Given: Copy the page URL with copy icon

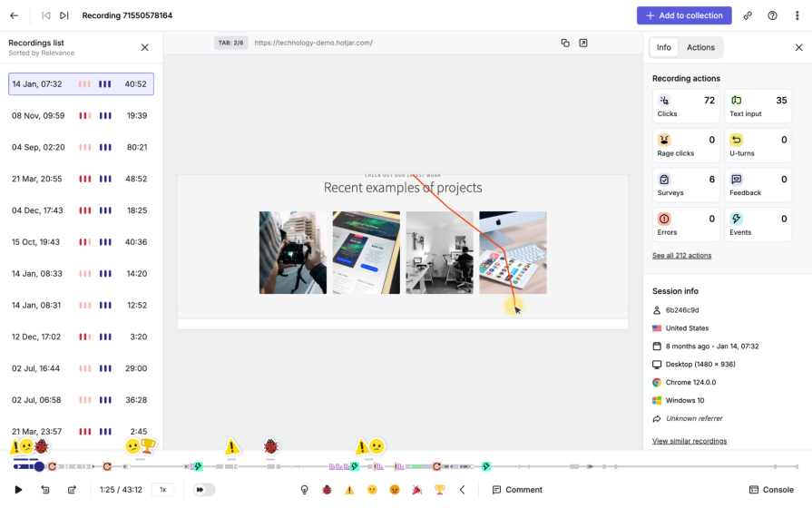Looking at the screenshot, I should (565, 43).
